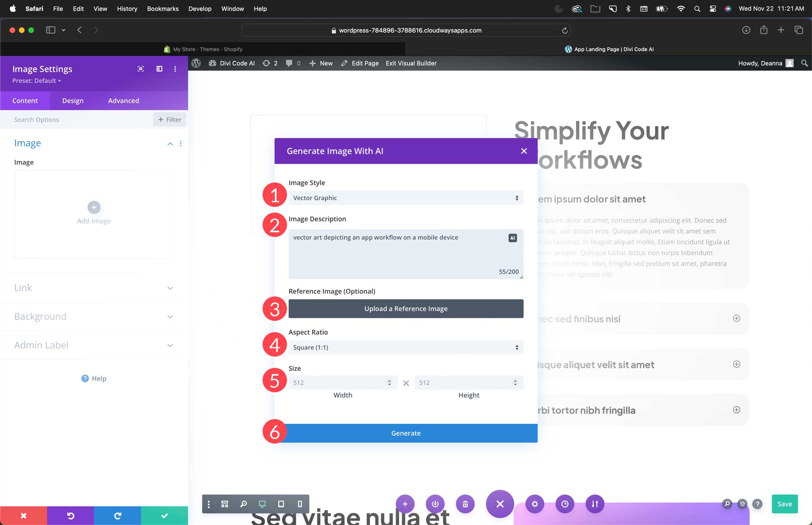
Task: Click the Safari address bar
Action: (x=406, y=30)
